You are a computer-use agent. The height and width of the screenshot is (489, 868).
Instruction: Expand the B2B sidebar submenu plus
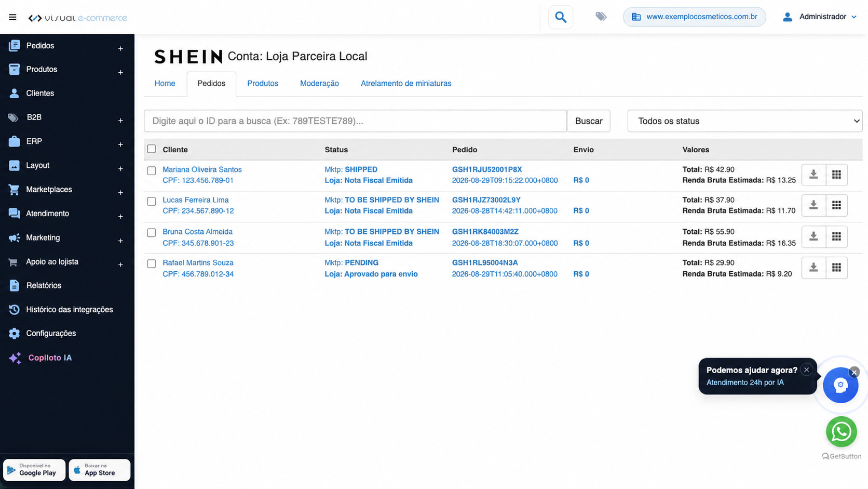click(120, 121)
